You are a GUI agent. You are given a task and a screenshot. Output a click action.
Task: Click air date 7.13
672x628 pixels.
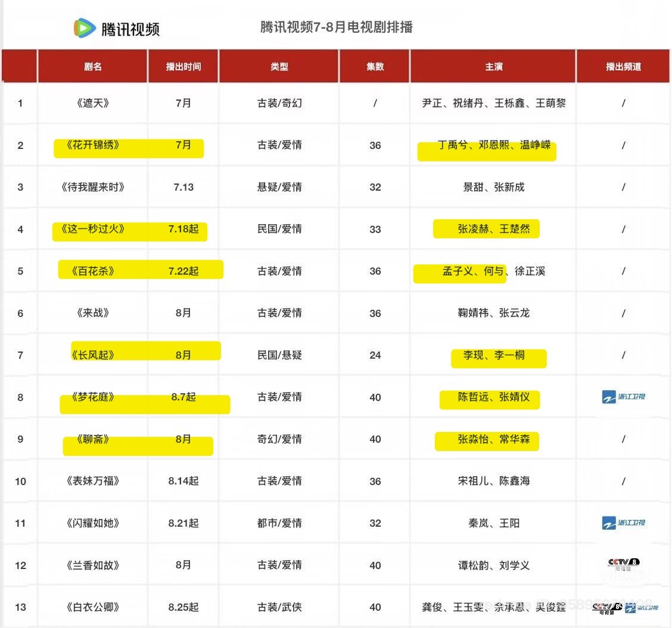[x=183, y=187]
